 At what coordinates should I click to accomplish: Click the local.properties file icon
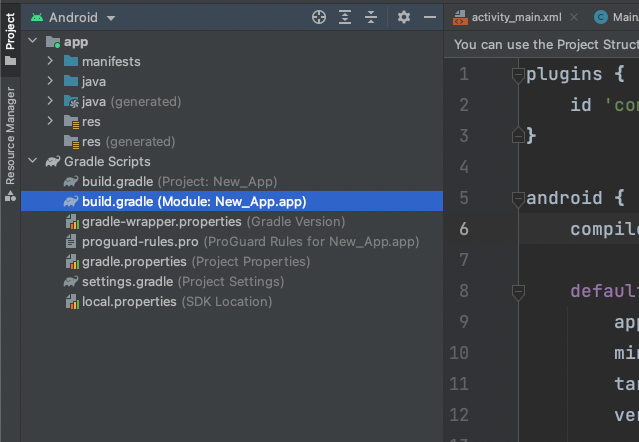click(72, 301)
